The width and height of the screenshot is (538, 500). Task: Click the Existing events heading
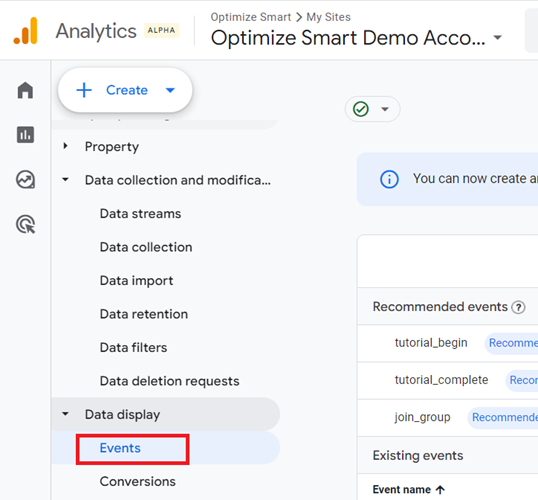(418, 456)
